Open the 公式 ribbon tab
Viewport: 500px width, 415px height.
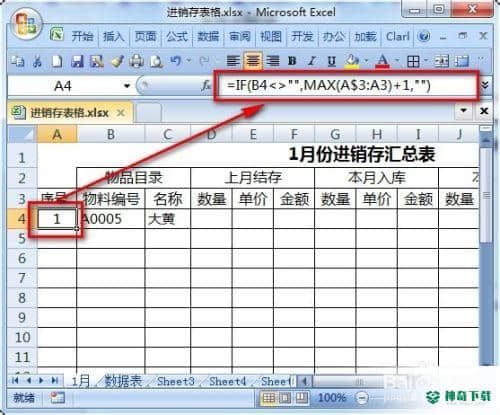point(177,36)
